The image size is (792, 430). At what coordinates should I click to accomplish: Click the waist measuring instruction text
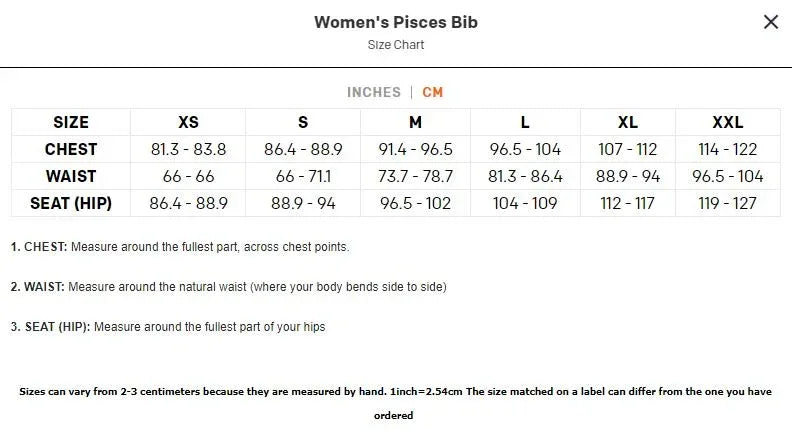click(x=229, y=287)
